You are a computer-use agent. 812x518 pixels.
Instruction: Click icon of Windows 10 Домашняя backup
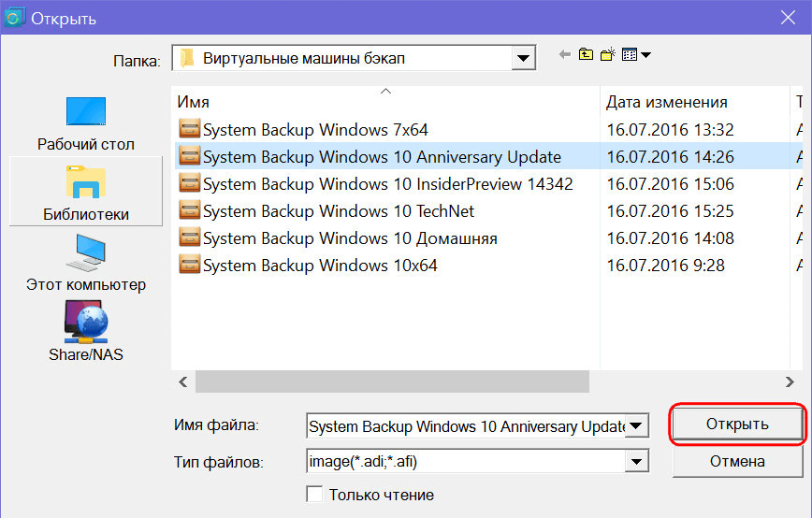(x=190, y=237)
